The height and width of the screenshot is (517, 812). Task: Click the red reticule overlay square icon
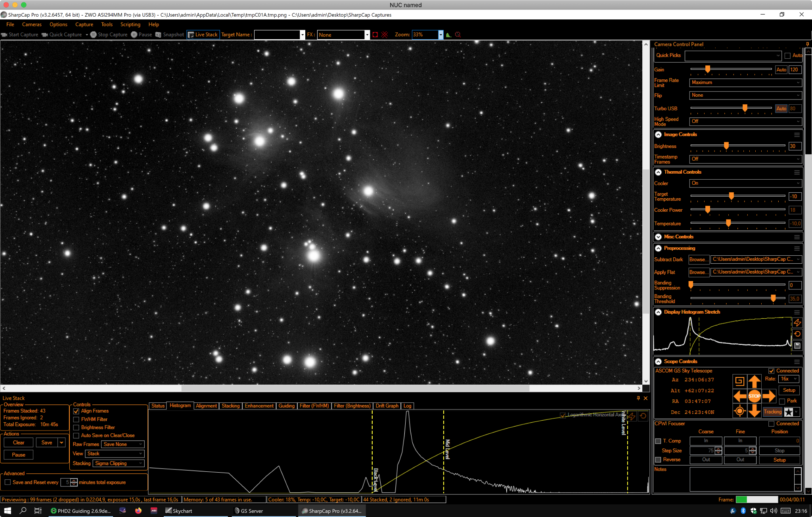[x=375, y=34]
